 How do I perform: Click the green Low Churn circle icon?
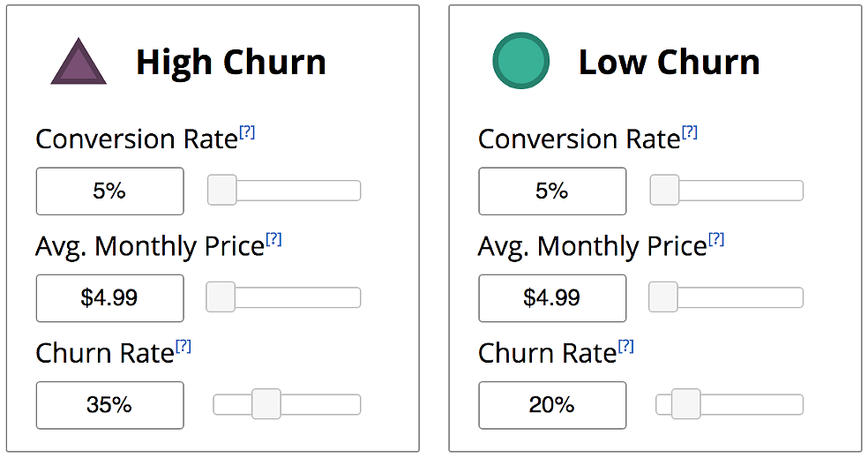point(521,61)
